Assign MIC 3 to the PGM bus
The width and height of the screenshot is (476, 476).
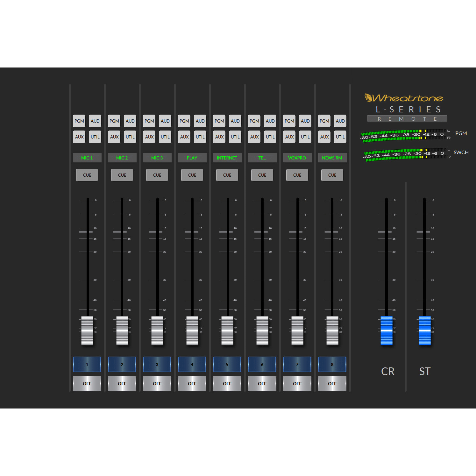[x=149, y=121]
